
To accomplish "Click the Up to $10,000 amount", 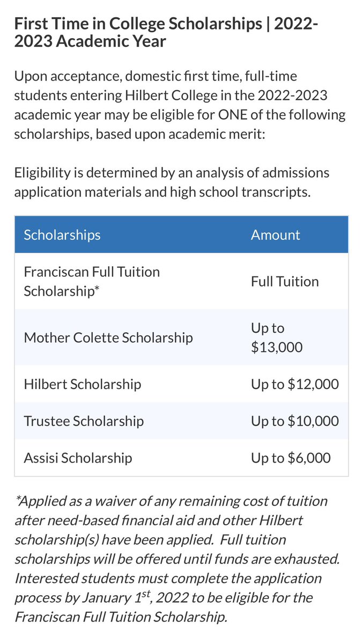I will coord(295,421).
